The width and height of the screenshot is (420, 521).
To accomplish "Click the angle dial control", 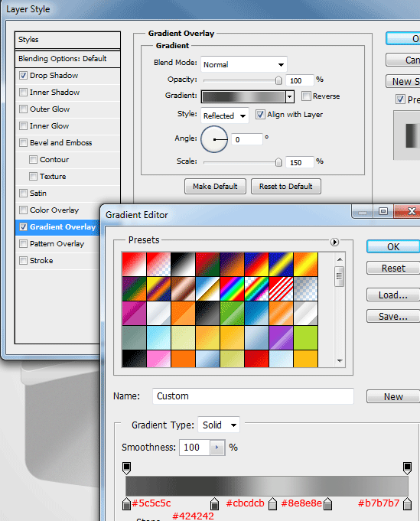I will [214, 139].
